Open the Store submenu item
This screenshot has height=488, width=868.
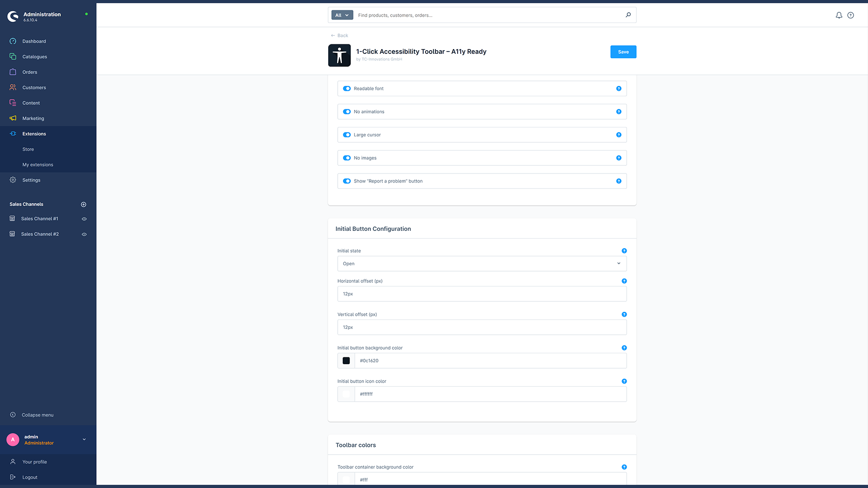pos(28,149)
